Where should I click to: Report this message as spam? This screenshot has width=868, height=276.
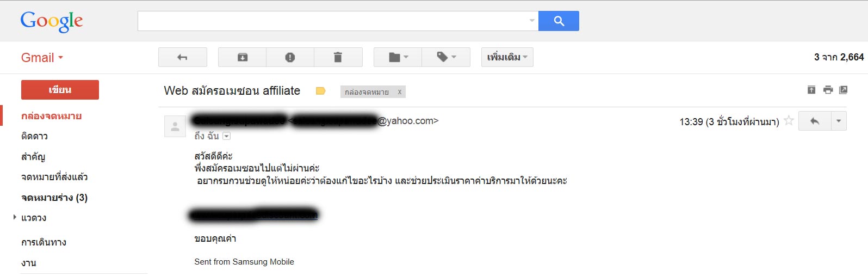tap(290, 57)
